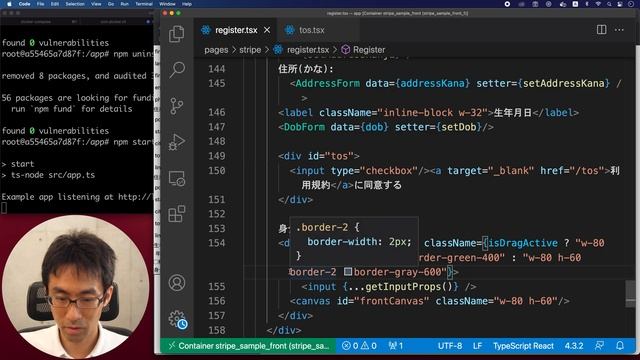Open Accounts menu in activity bar
Image resolution: width=640 pixels, height=360 pixels.
[177, 282]
